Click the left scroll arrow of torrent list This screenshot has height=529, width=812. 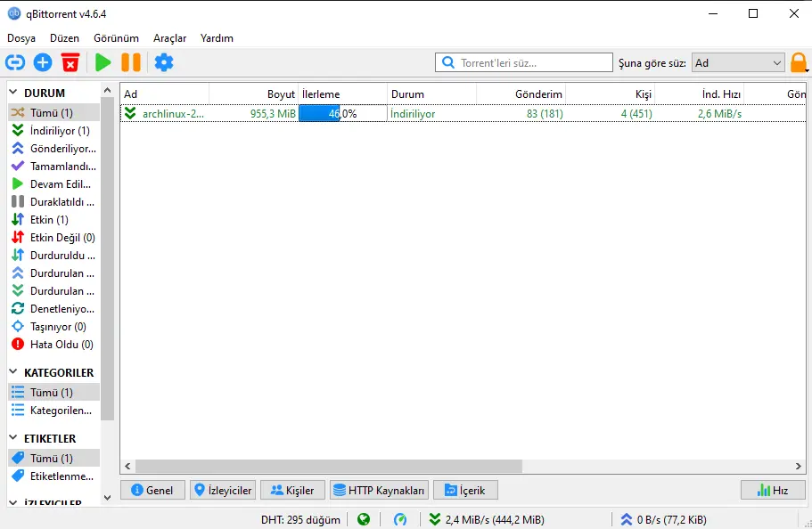point(127,466)
